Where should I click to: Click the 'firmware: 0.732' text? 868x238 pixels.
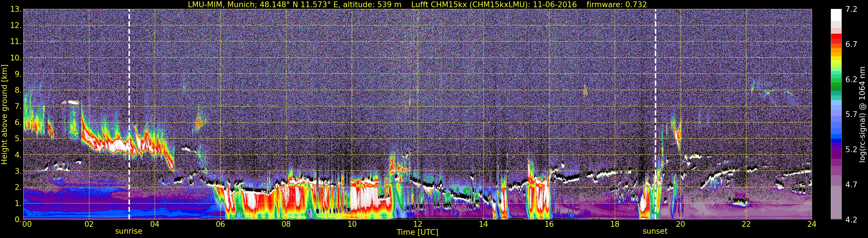617,4
